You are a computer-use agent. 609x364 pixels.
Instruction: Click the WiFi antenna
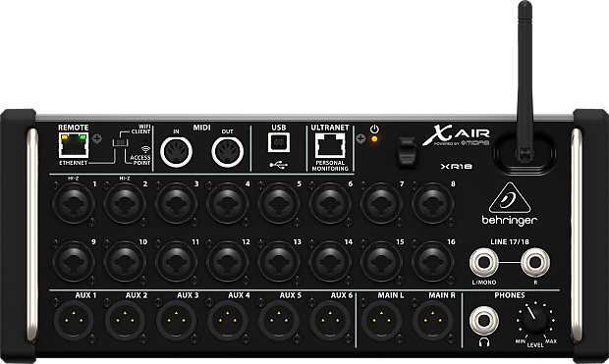[x=525, y=81]
